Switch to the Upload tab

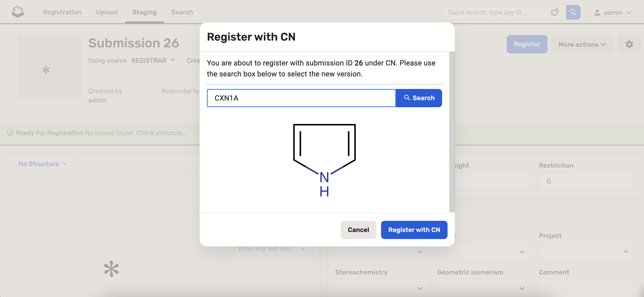coord(107,12)
